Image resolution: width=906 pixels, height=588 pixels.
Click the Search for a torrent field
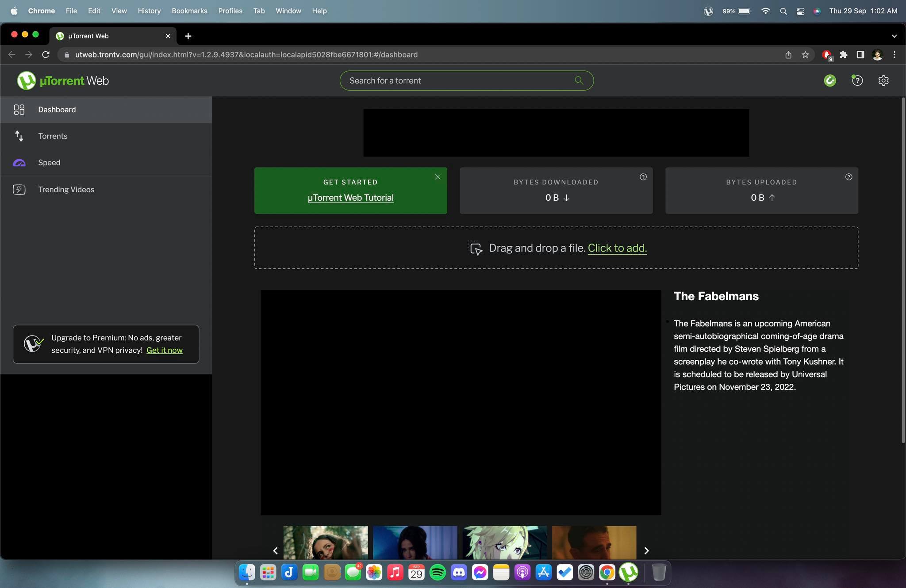tap(466, 80)
